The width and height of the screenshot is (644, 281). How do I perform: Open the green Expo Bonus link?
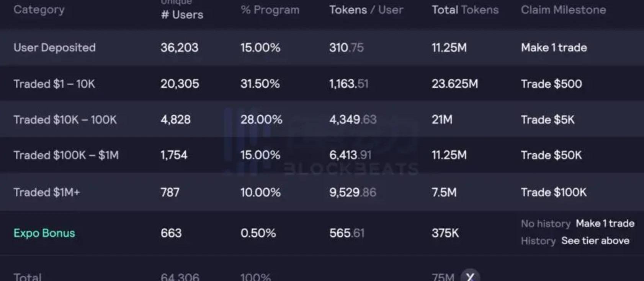point(44,233)
